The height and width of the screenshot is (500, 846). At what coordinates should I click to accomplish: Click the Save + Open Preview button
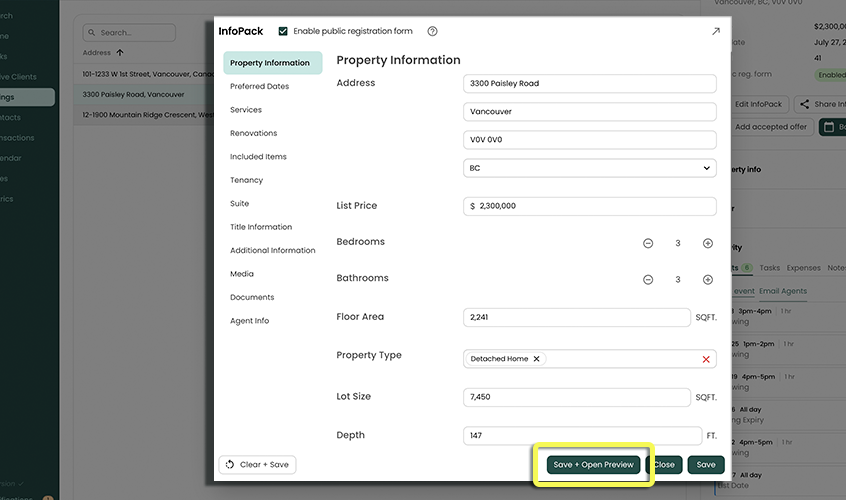(593, 465)
